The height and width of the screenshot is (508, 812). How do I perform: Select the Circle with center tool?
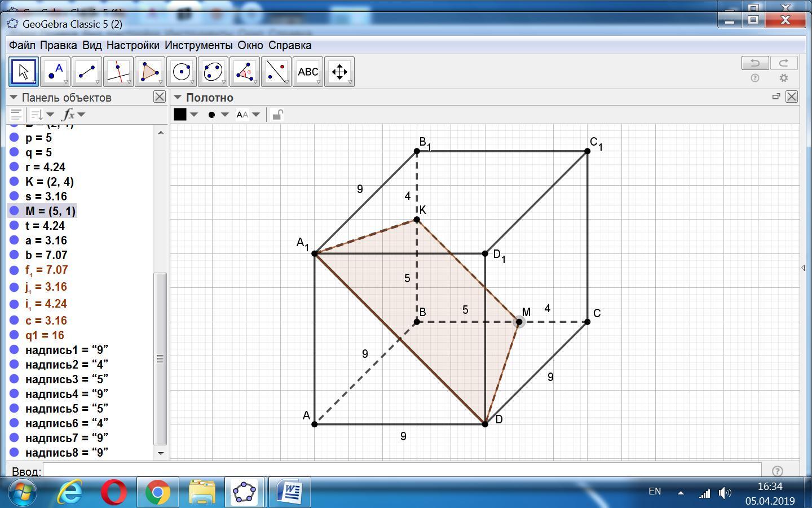point(182,72)
